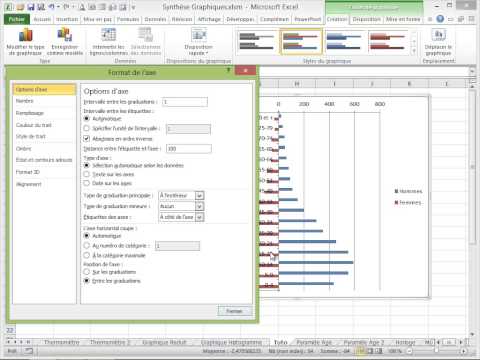Select Automatique under Intervalle entre les étiquettes

tap(87, 118)
